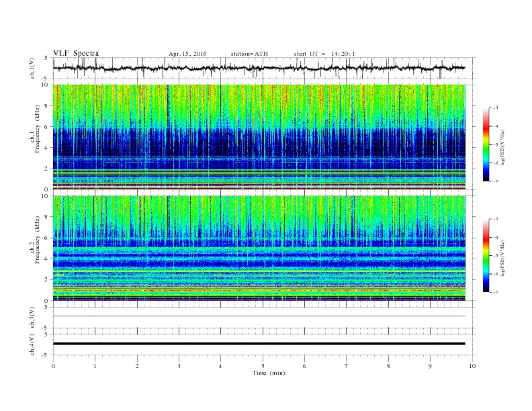Click the "7" minute tick label

coord(347,366)
